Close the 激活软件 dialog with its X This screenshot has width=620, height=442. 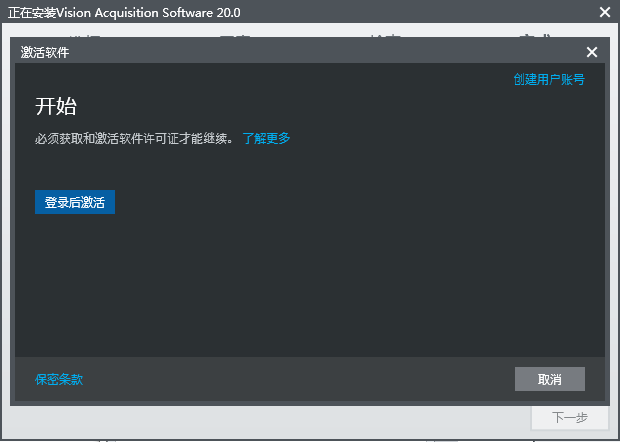pos(591,52)
